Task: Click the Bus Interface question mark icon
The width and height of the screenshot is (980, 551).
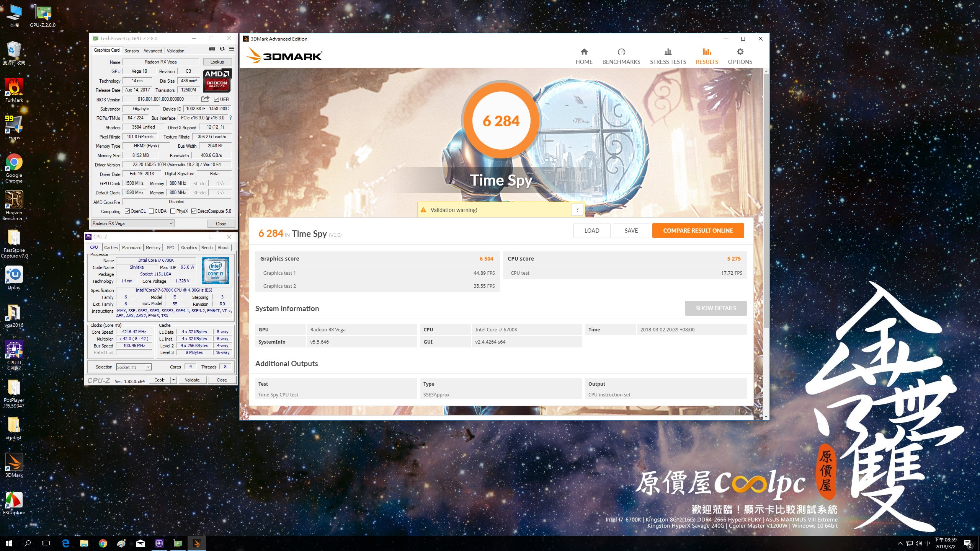Action: click(230, 118)
